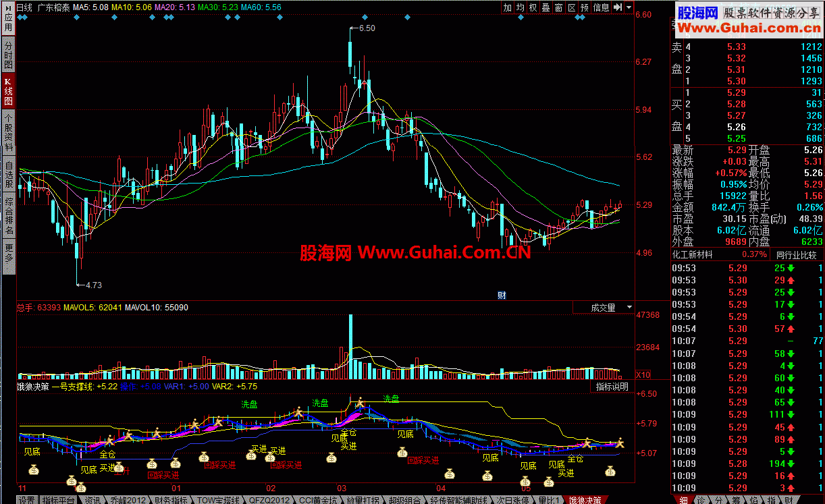Click the 一号支撑线 legend text
The height and width of the screenshot is (504, 825).
pyautogui.click(x=74, y=387)
